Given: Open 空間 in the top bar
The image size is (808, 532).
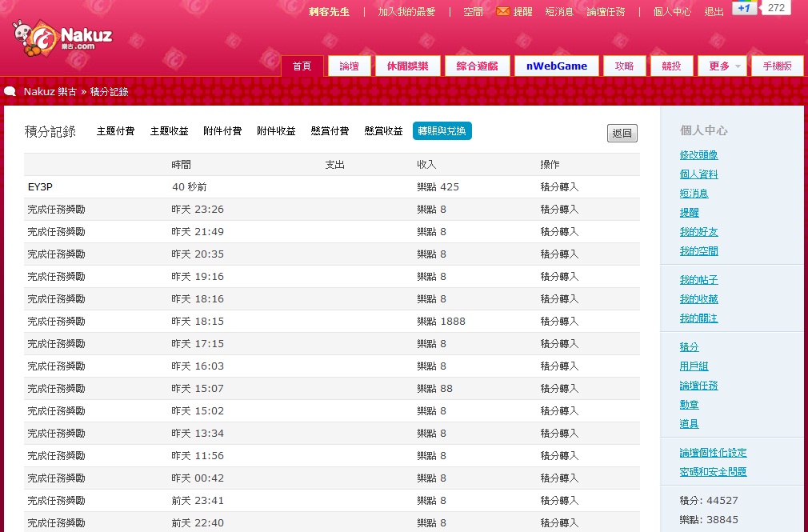Looking at the screenshot, I should click(x=473, y=11).
